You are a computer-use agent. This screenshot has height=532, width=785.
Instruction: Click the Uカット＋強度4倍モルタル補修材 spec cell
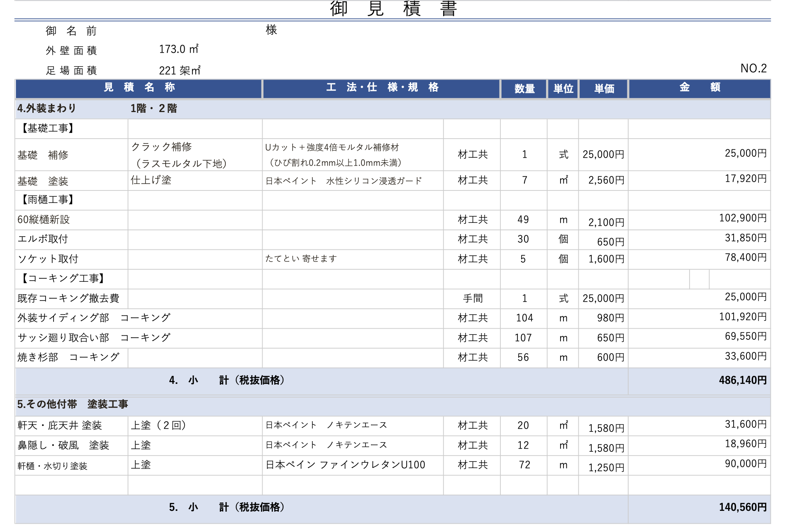(x=353, y=155)
